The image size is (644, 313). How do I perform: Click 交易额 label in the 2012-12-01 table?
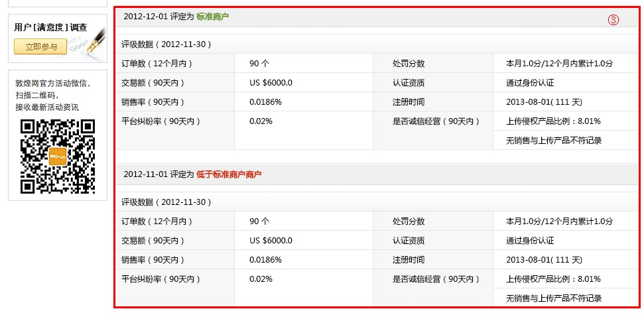coord(153,83)
